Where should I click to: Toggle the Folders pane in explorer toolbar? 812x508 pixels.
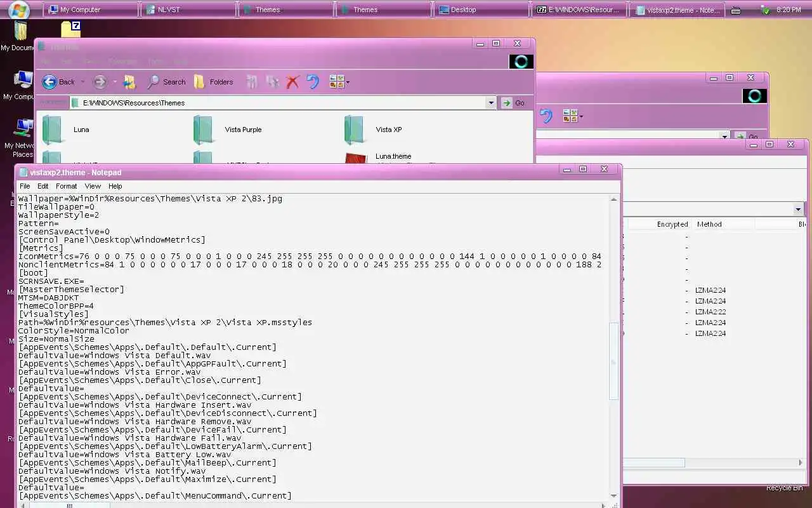coord(213,82)
